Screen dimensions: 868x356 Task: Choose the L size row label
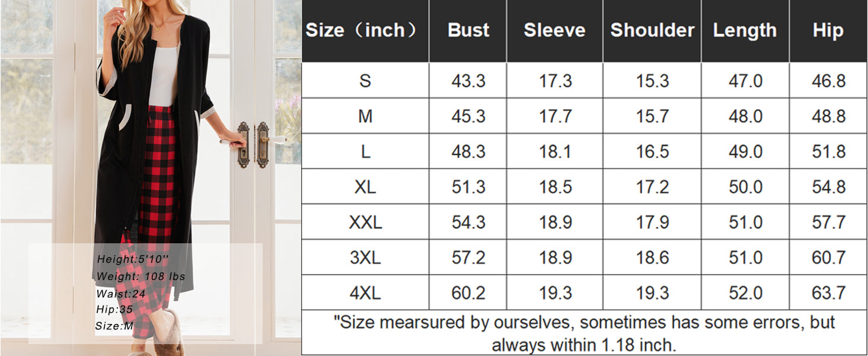pos(365,151)
